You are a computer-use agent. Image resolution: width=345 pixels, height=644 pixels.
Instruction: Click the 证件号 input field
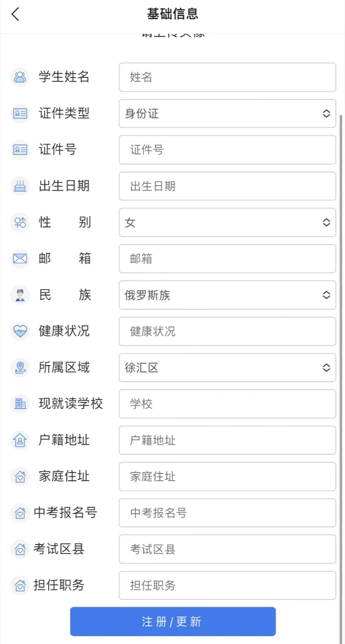pos(227,150)
